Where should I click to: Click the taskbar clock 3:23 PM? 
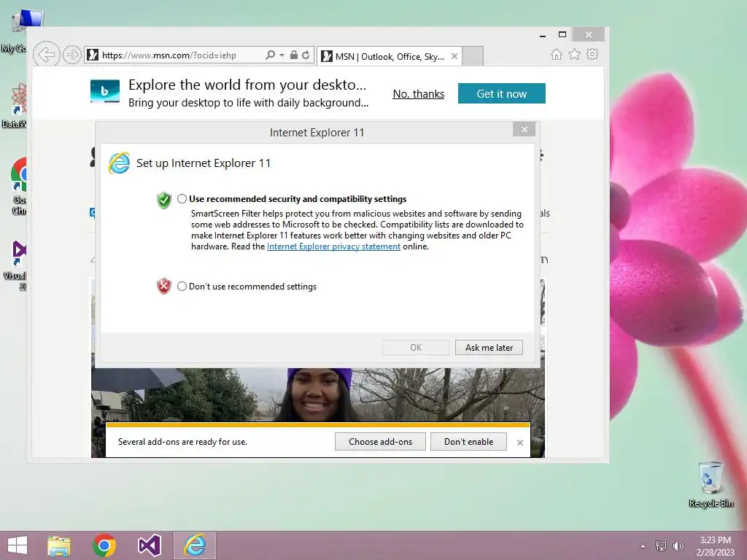click(x=715, y=546)
